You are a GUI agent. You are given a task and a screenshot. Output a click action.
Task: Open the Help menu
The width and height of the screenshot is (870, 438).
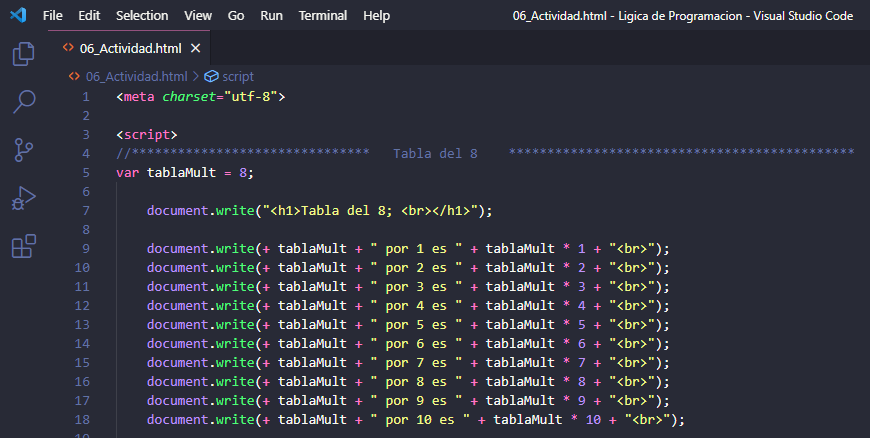point(376,16)
